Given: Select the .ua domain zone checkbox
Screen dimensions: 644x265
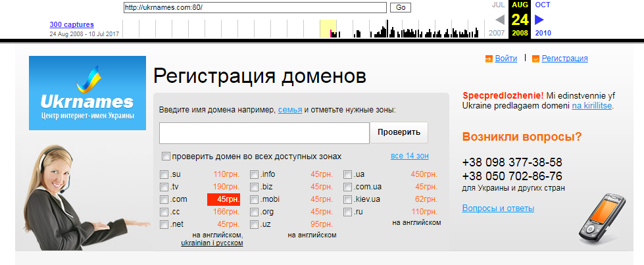Looking at the screenshot, I should (x=348, y=175).
